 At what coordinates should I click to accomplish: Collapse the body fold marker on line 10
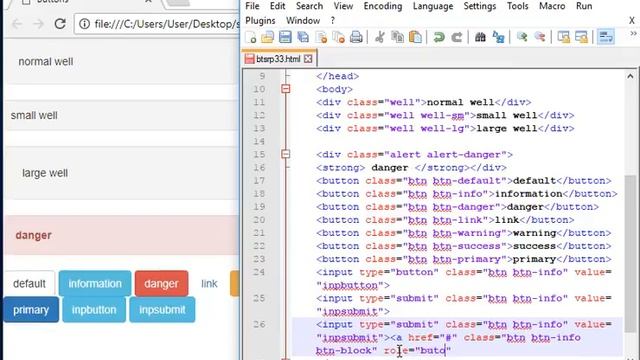point(286,89)
